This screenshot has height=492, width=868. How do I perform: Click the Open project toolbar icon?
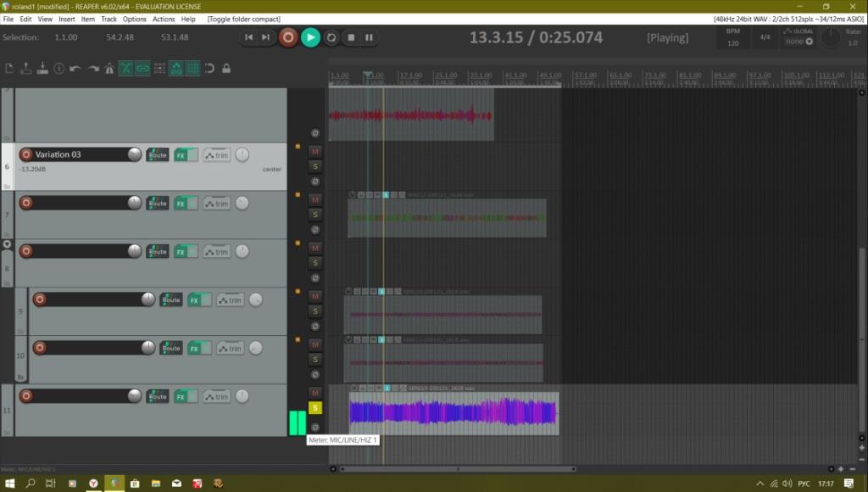pos(25,69)
